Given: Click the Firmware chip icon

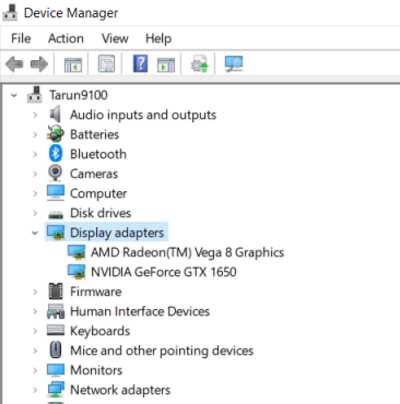Looking at the screenshot, I should point(56,291).
